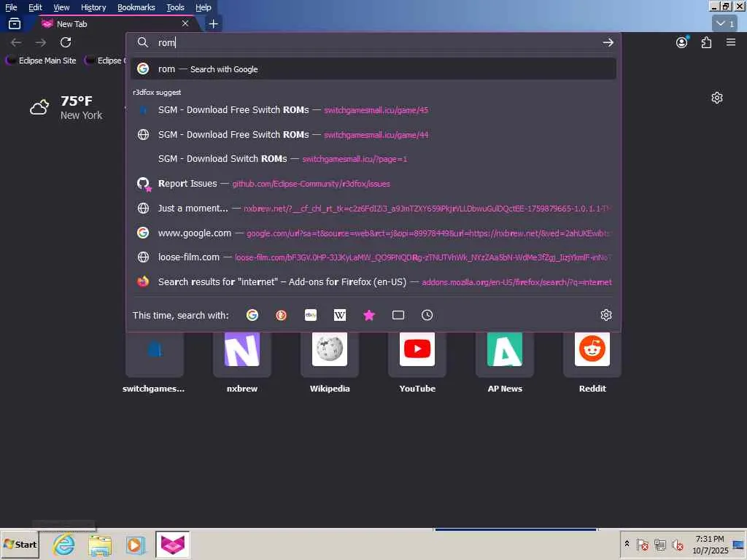The image size is (747, 560).
Task: Select Just a moment nxbrew suggestion
Action: tap(373, 209)
